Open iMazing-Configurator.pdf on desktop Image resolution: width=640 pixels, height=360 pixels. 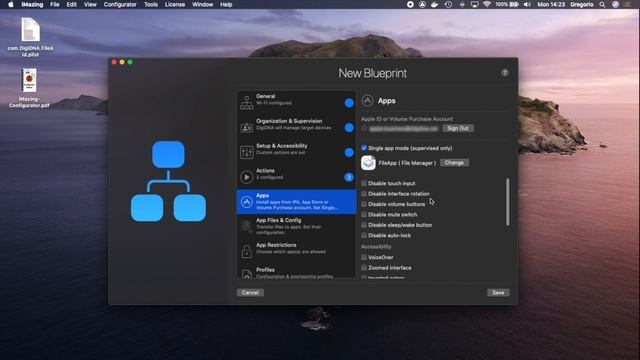coord(29,88)
